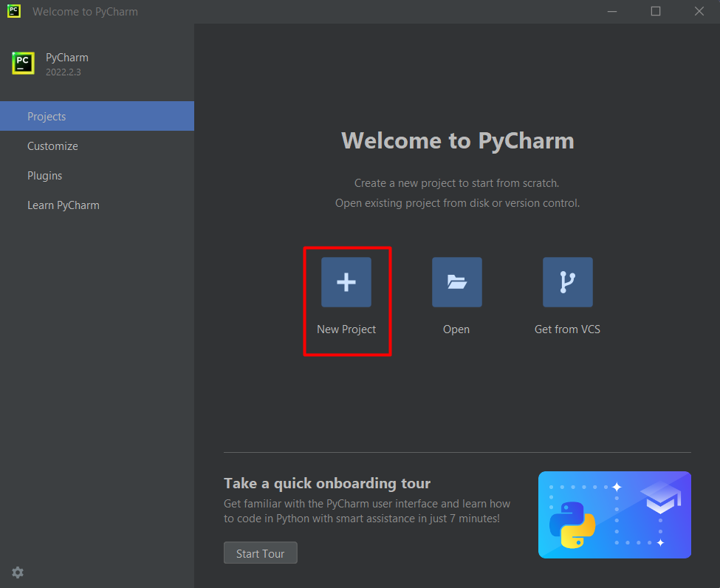
Task: Click the PyCharm title bar app icon
Action: tap(14, 11)
